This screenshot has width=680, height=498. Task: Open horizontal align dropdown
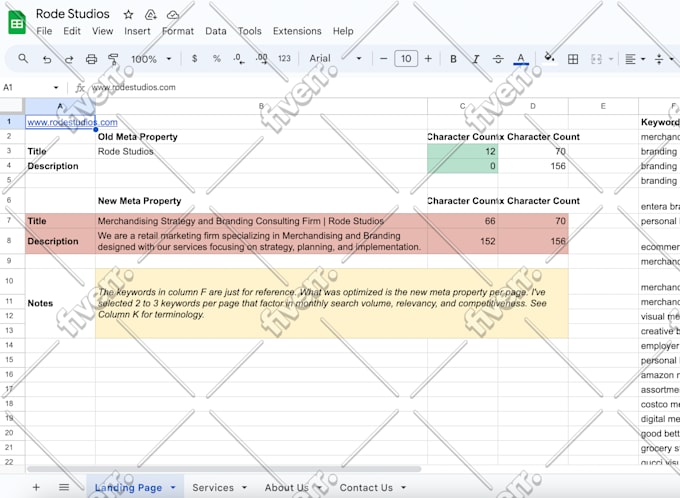pos(634,59)
